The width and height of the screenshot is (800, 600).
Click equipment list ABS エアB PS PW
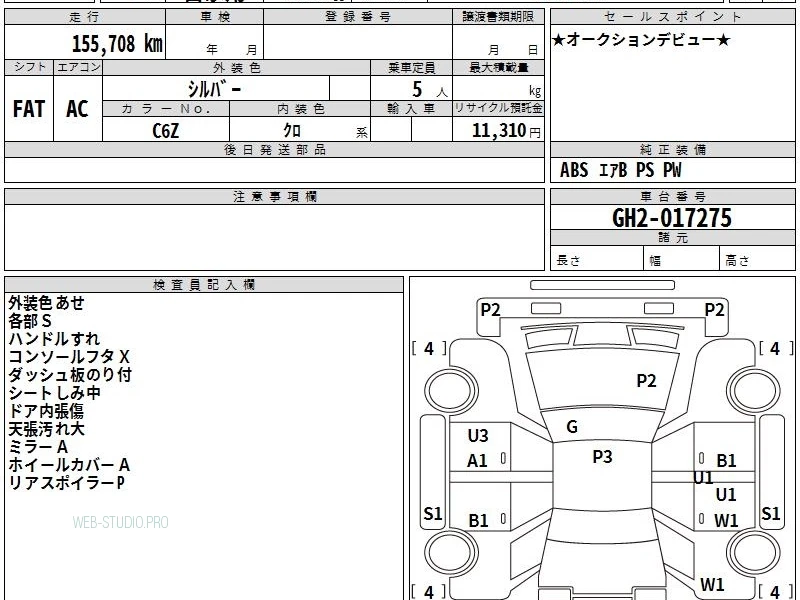pos(620,170)
